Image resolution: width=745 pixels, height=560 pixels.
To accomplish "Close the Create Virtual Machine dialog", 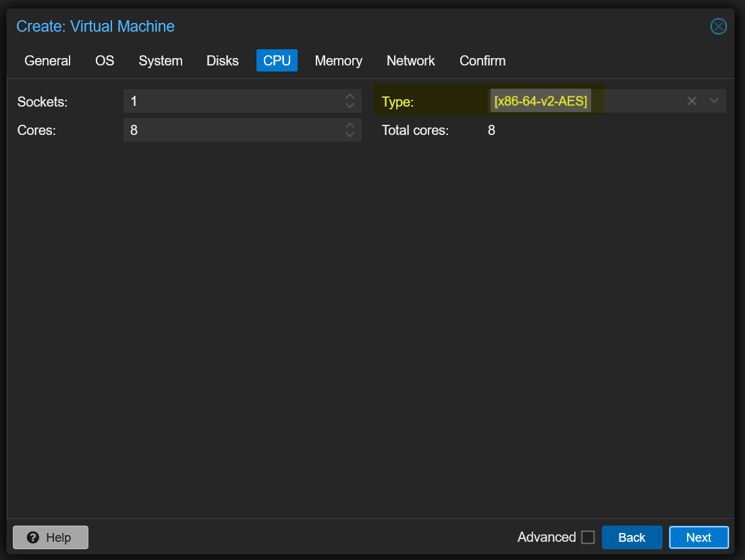I will tap(719, 26).
